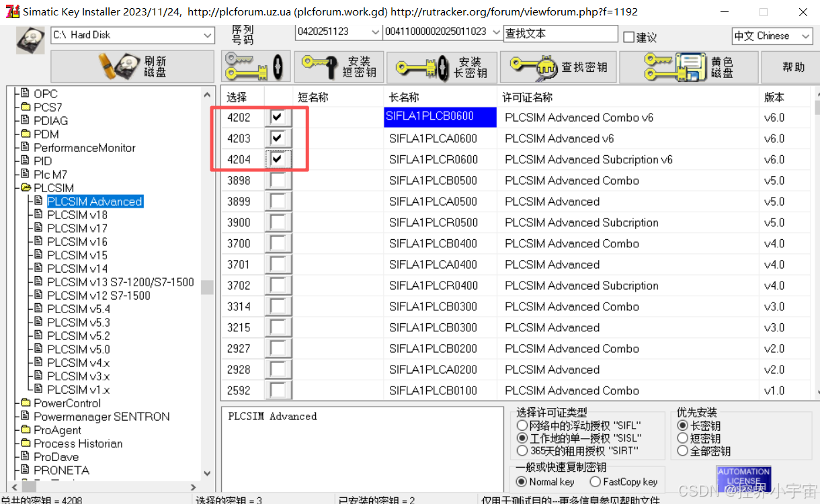Image resolution: width=820 pixels, height=504 pixels.
Task: Click the tree panel scroll up arrow
Action: pyautogui.click(x=207, y=95)
